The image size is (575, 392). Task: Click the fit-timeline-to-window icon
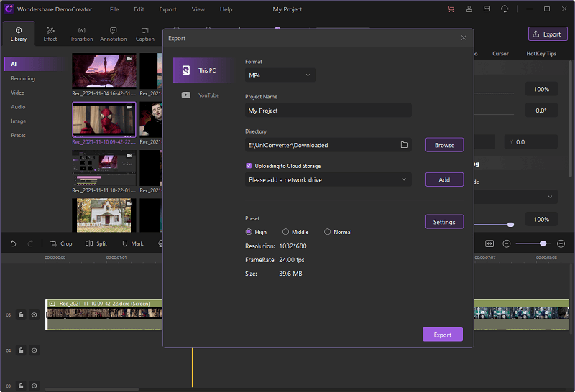(x=489, y=243)
